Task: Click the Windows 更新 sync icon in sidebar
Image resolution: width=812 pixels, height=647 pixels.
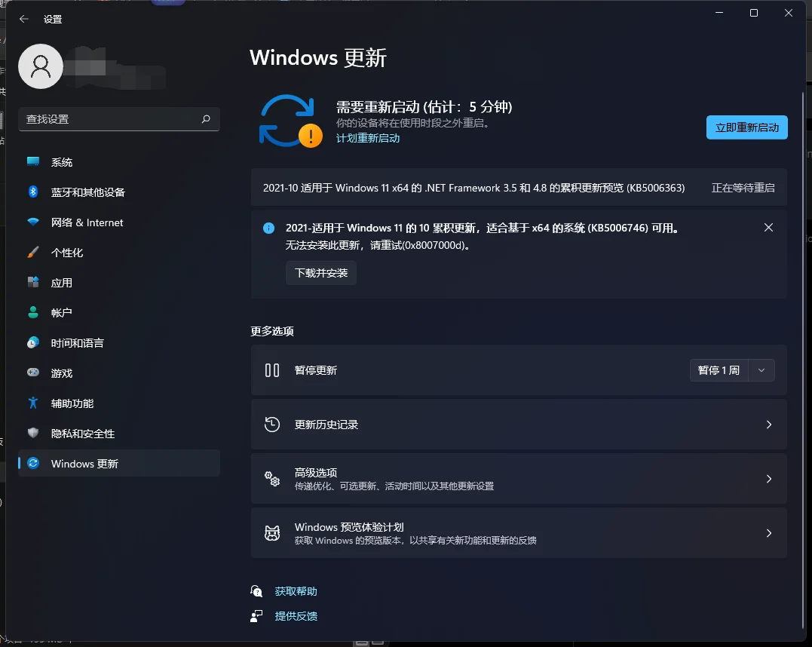Action: pyautogui.click(x=33, y=463)
